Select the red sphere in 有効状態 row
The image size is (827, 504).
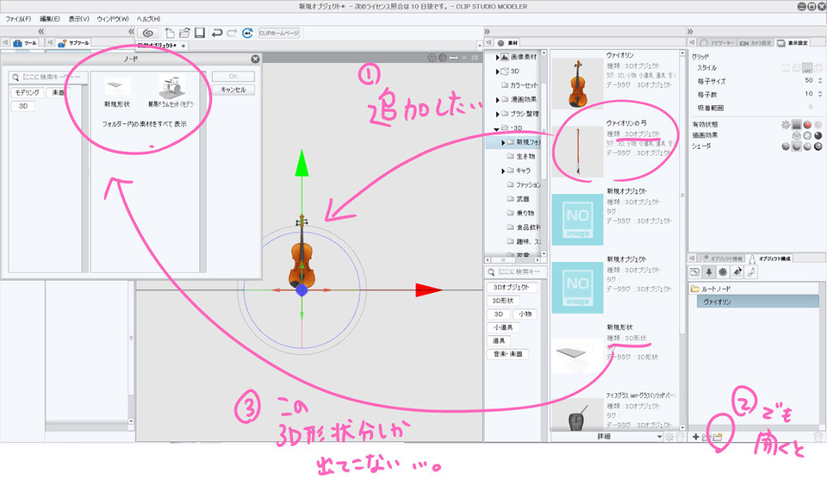click(807, 124)
